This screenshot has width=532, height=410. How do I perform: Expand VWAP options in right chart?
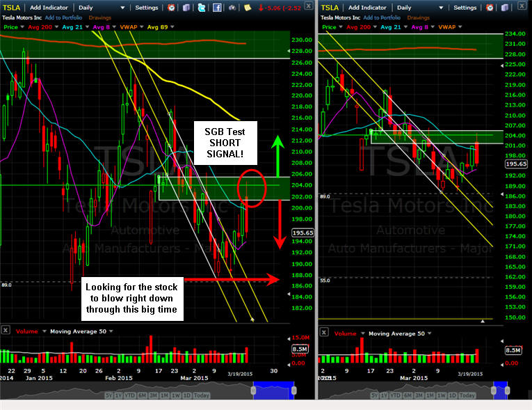tap(460, 27)
